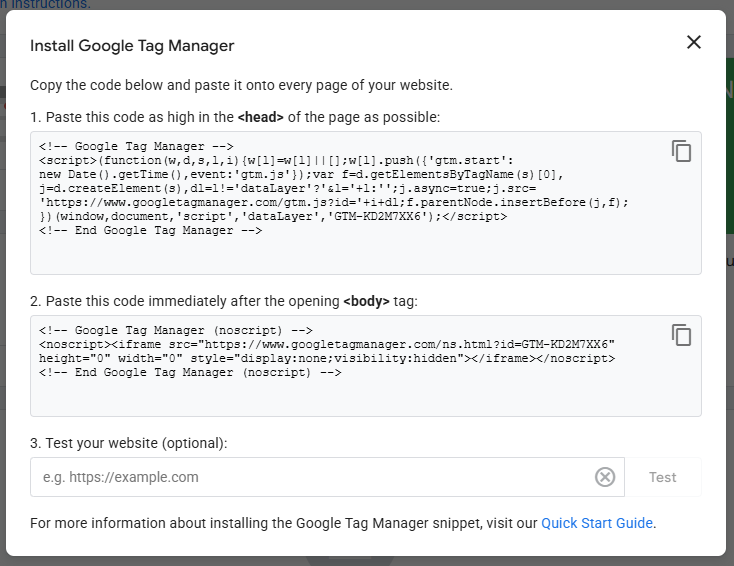This screenshot has height=566, width=734.
Task: Click the Install Google Tag Manager title
Action: [132, 45]
